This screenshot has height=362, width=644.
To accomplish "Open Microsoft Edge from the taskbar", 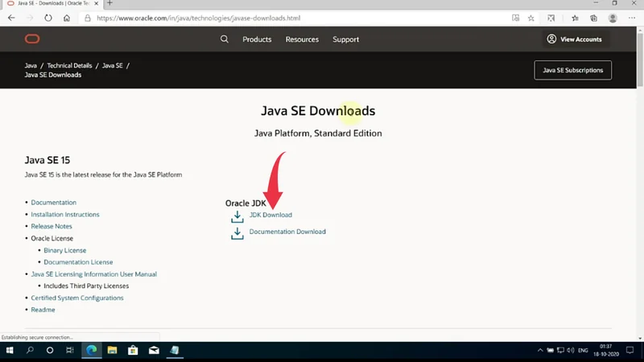I will tap(92, 351).
